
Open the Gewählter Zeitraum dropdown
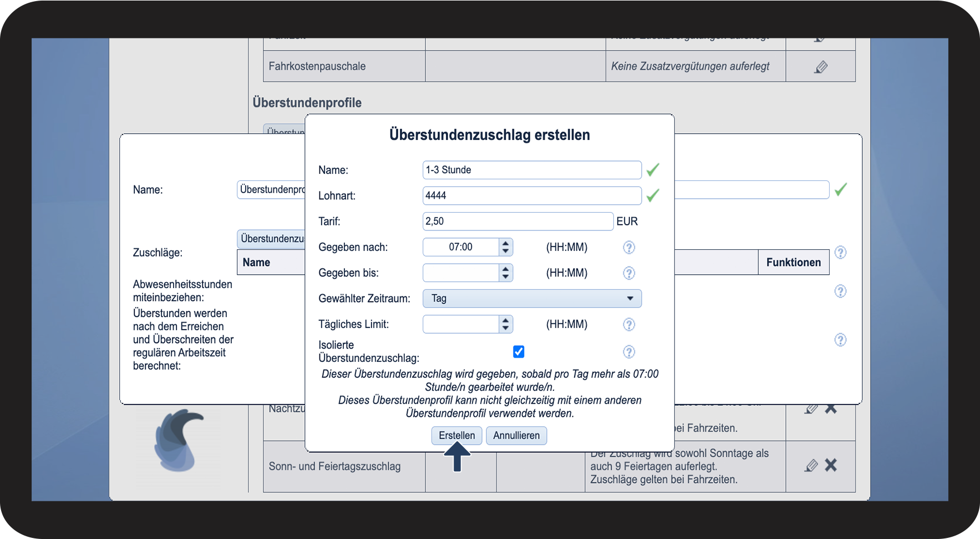[532, 299]
